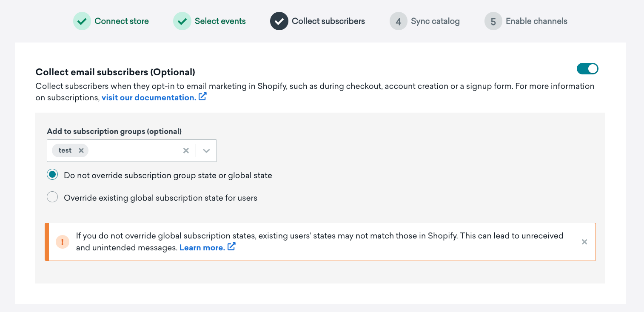Screen dimensions: 644x312
Task: Open the Learn more link
Action: 202,247
